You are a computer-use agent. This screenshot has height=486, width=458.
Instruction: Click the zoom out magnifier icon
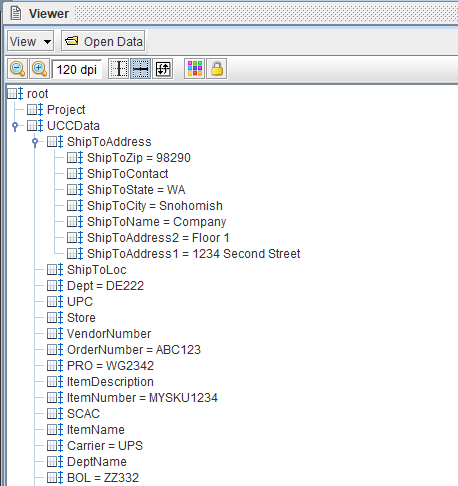tap(18, 69)
